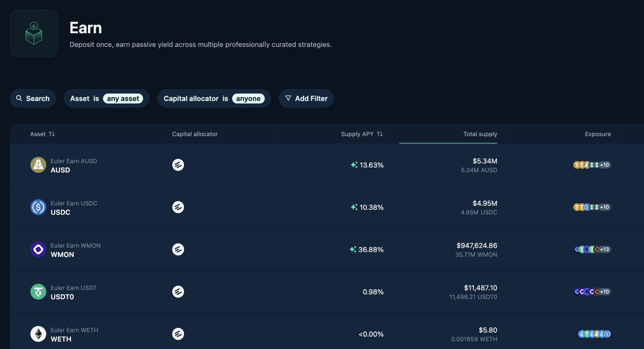Click Supply APY column header label
The width and height of the screenshot is (644, 349).
pos(357,134)
